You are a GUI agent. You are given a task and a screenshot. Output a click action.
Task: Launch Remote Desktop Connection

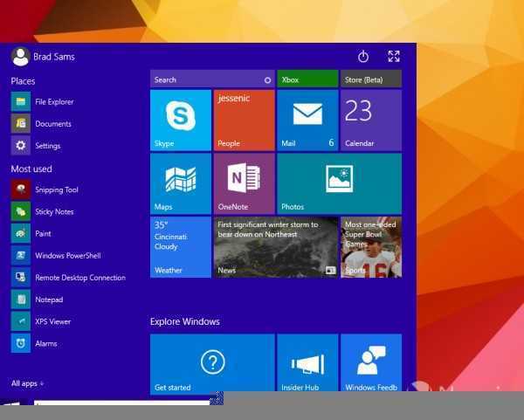[68, 278]
